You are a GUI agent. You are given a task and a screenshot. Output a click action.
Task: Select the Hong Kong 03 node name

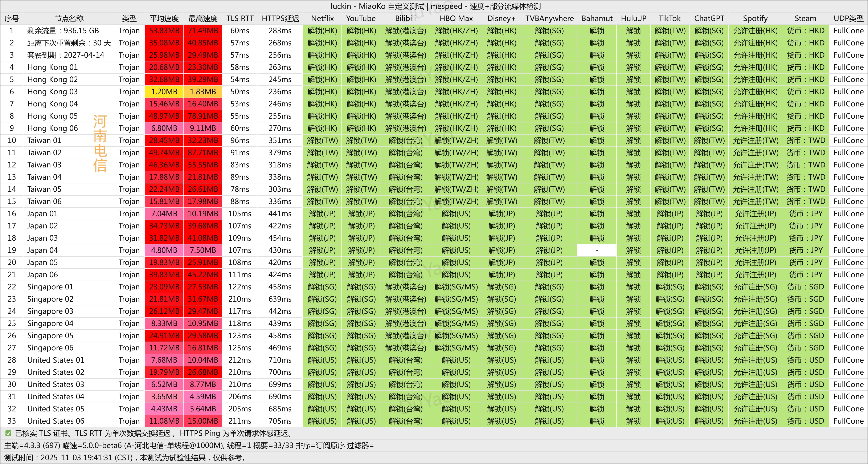(x=53, y=92)
